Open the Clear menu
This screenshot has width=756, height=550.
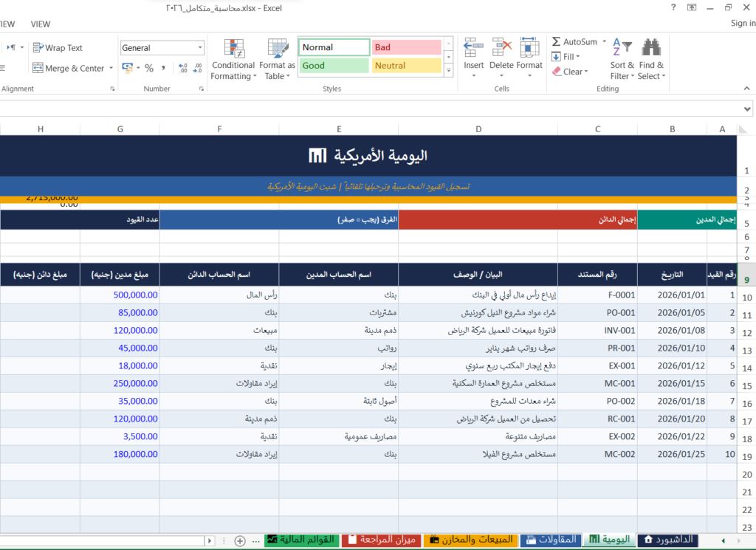tap(570, 72)
